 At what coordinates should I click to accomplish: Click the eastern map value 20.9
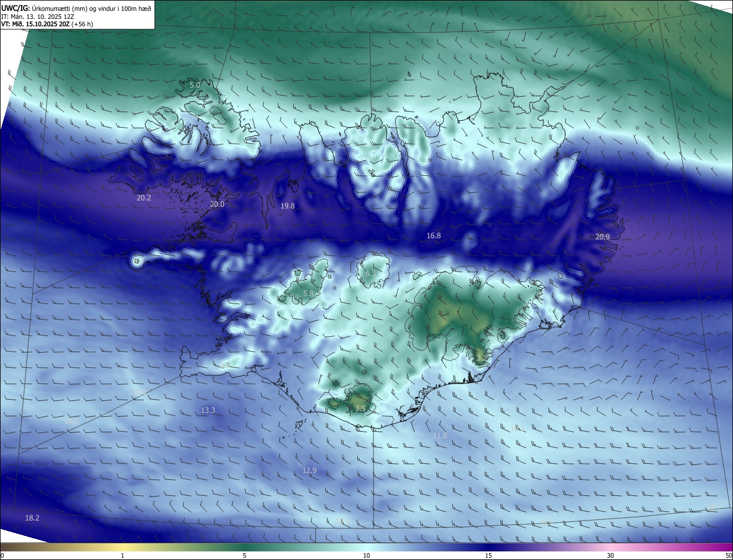tap(602, 236)
